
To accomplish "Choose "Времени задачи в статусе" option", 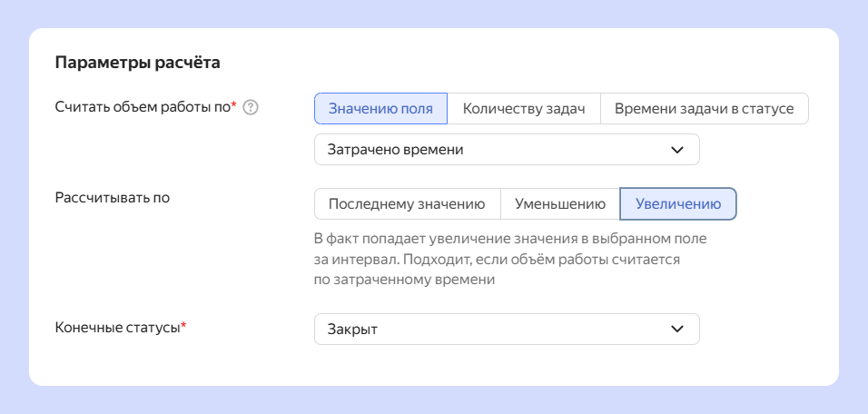I will [704, 109].
